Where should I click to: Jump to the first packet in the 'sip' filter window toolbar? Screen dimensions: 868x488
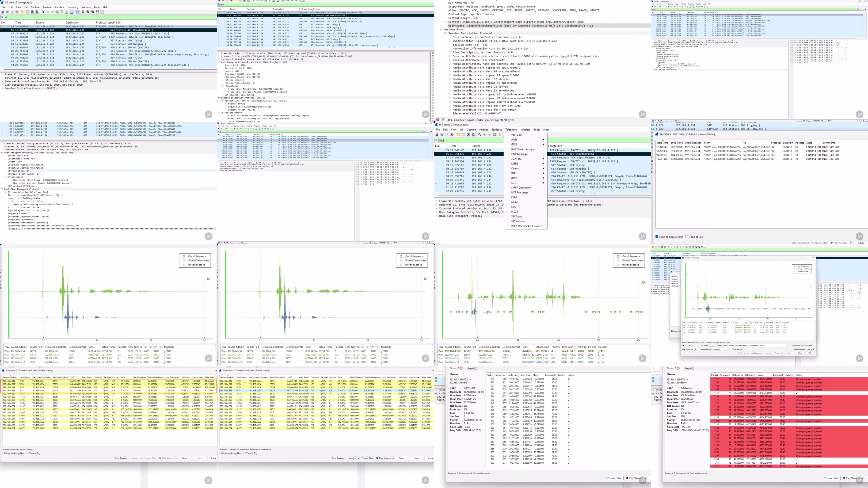pyautogui.click(x=62, y=12)
